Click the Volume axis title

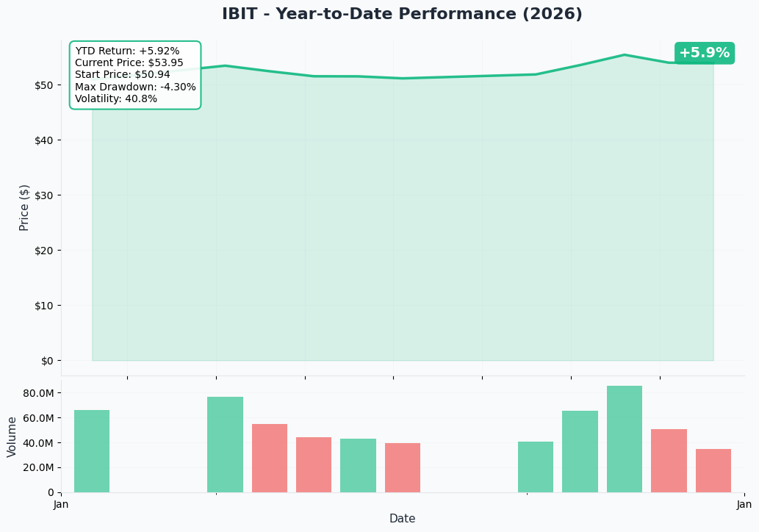(x=11, y=436)
